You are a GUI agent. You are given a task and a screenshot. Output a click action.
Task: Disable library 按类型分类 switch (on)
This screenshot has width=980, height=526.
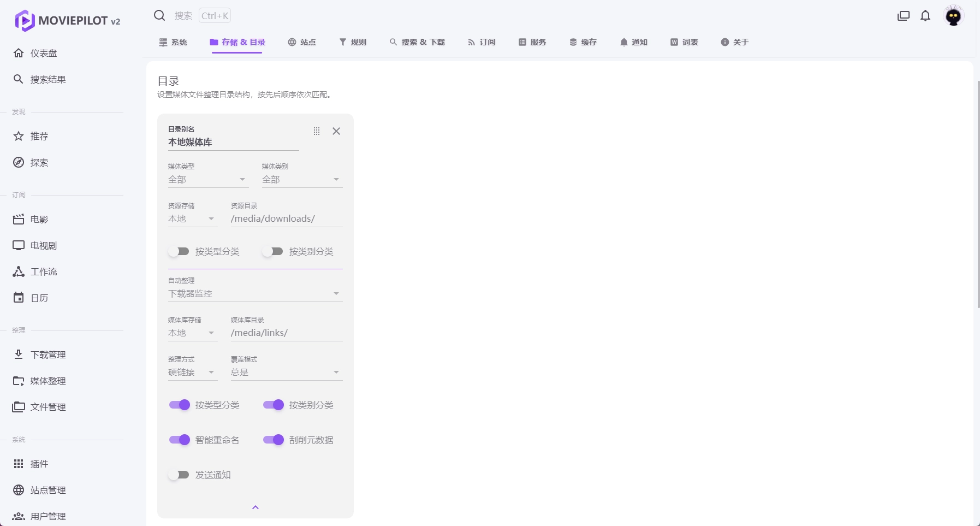pyautogui.click(x=179, y=405)
